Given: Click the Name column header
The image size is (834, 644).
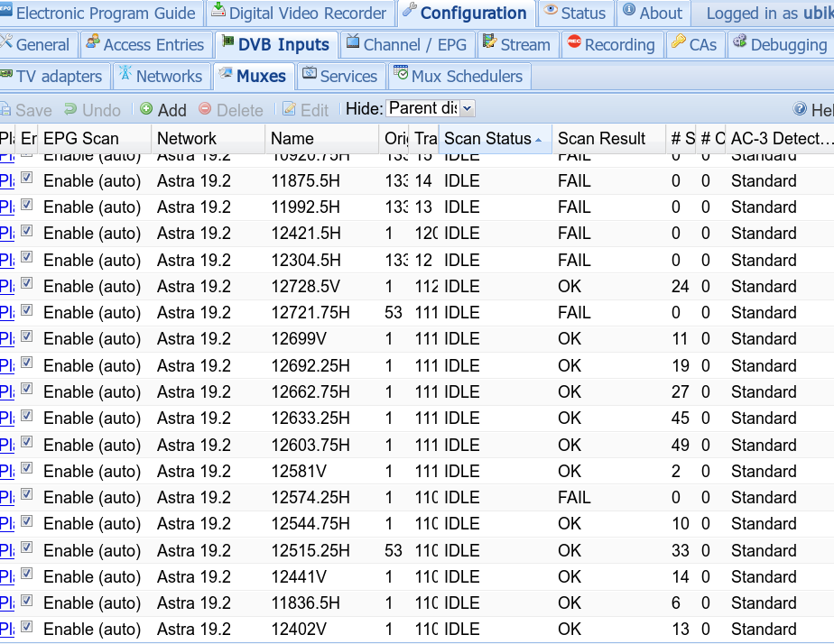Looking at the screenshot, I should pos(322,139).
